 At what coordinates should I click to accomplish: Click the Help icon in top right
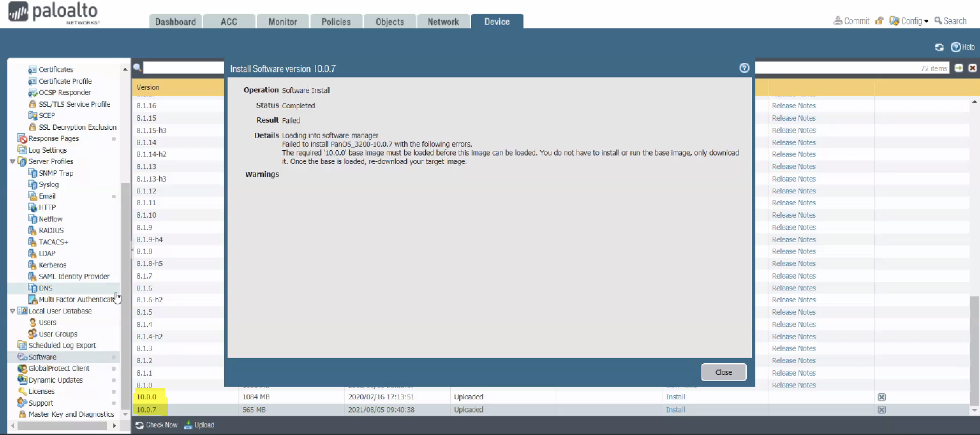(955, 46)
